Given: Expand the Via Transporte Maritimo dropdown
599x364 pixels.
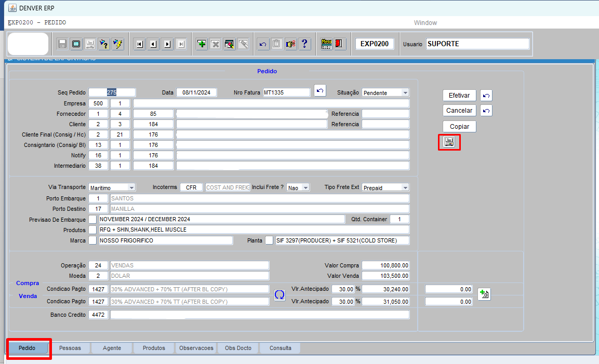Looking at the screenshot, I should coord(112,187).
